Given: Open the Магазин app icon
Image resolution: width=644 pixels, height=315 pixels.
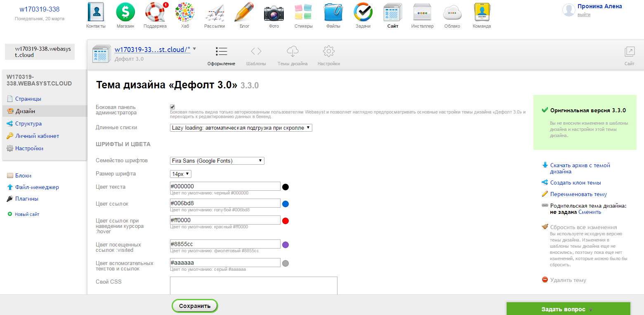Looking at the screenshot, I should (x=125, y=12).
